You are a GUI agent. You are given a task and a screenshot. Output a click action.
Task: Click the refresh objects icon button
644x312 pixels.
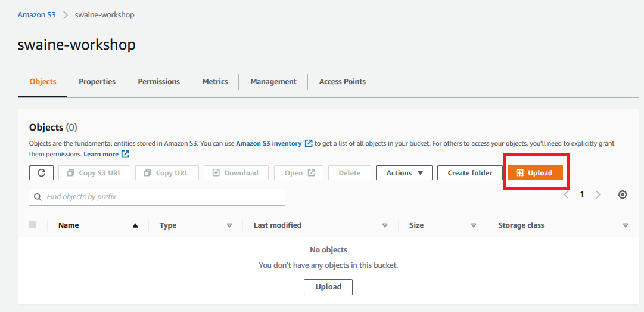click(x=42, y=172)
